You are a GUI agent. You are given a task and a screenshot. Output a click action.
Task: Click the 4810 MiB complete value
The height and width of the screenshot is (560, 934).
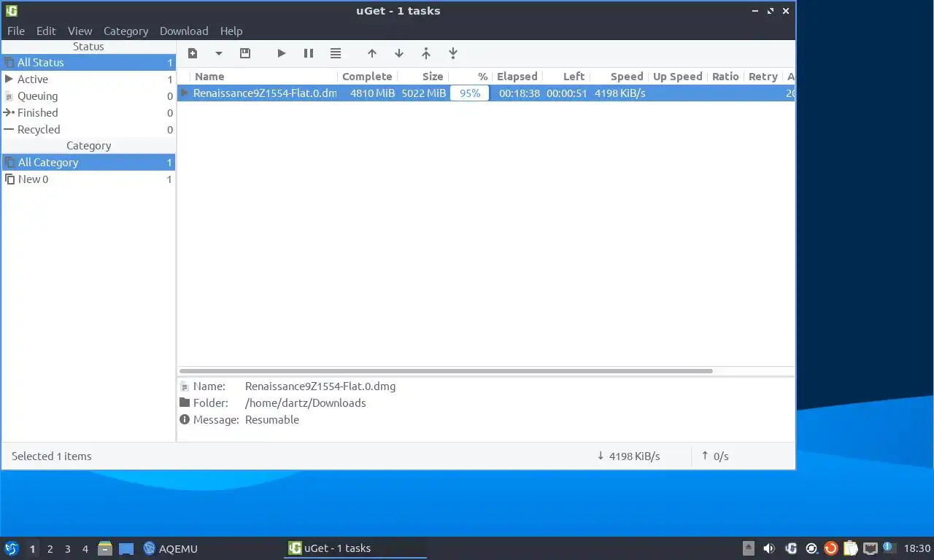pos(372,93)
